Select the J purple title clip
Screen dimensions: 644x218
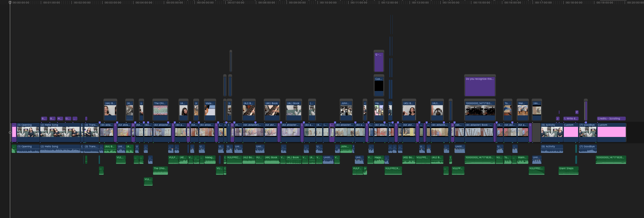pos(558,118)
